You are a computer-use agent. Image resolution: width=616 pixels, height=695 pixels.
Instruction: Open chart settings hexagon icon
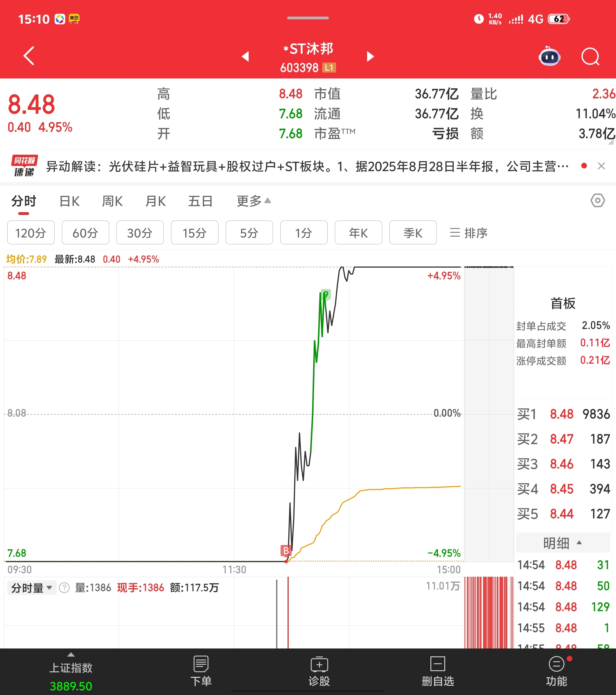[597, 201]
